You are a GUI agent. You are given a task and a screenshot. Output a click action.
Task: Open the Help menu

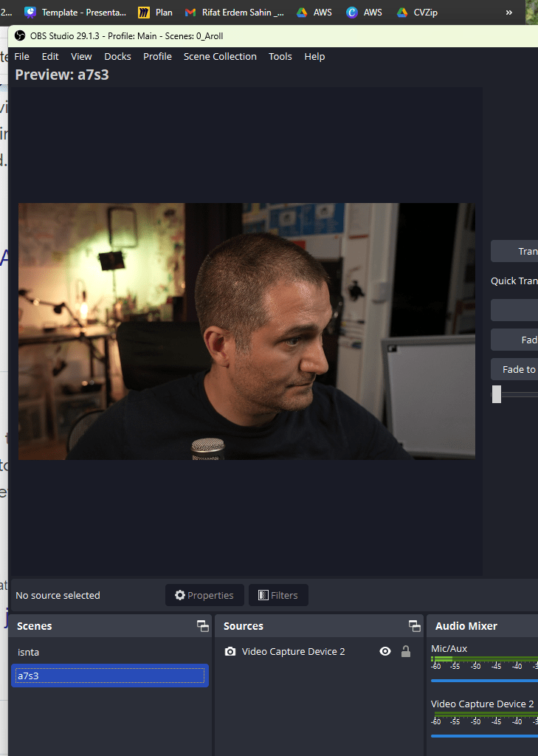314,56
